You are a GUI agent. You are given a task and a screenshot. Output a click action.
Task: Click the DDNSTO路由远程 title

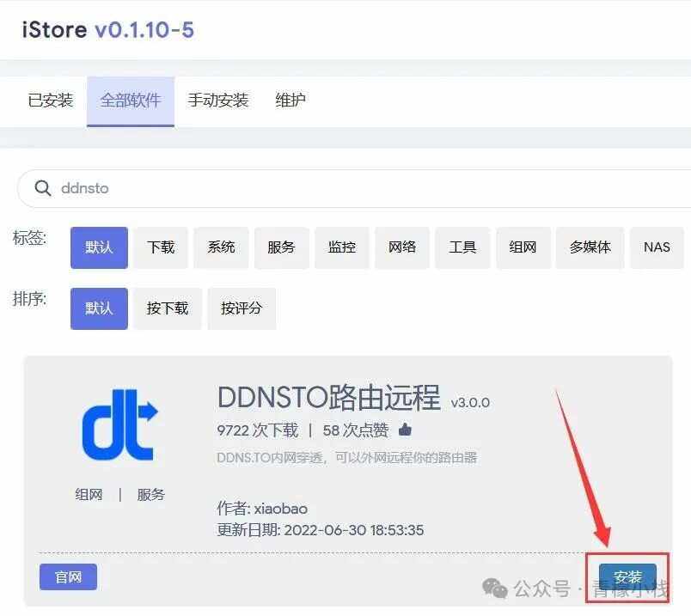[x=329, y=398]
